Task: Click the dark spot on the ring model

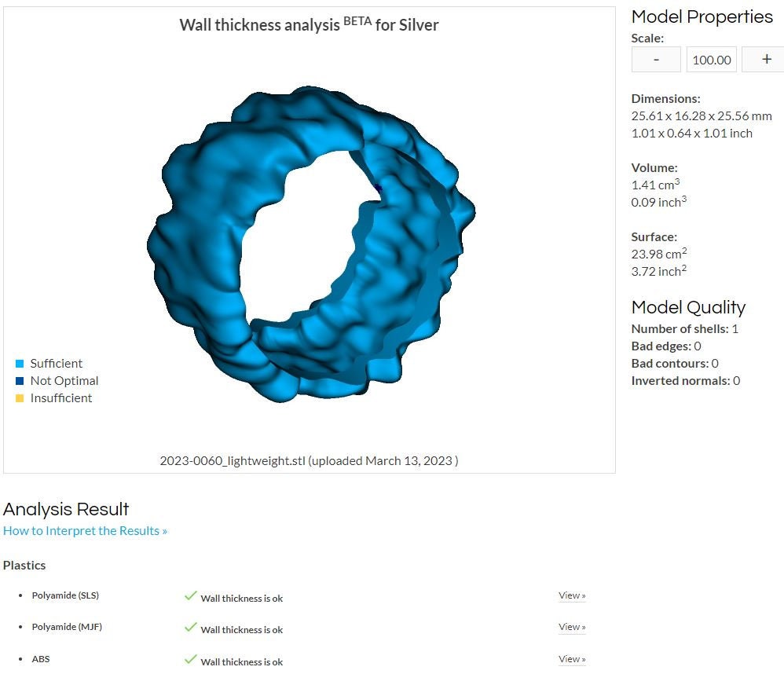Action: (379, 188)
